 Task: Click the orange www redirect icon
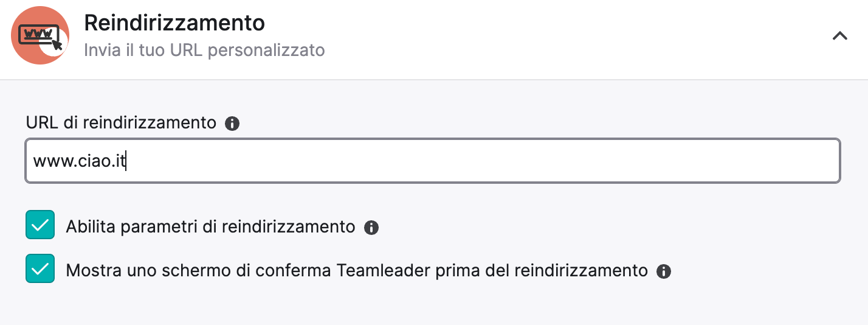click(x=40, y=36)
